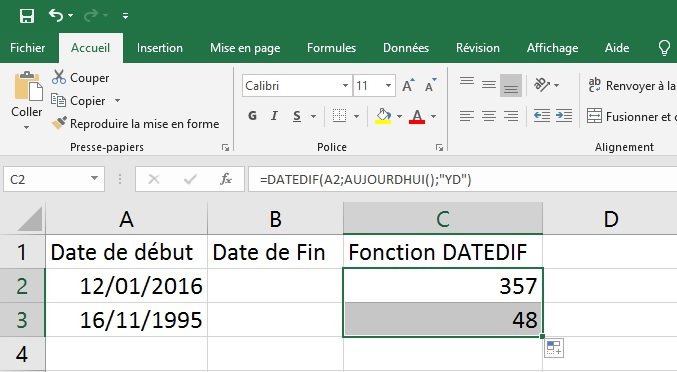Viewport: 677px width, 372px height.
Task: Open the Fichier menu
Action: [x=28, y=48]
